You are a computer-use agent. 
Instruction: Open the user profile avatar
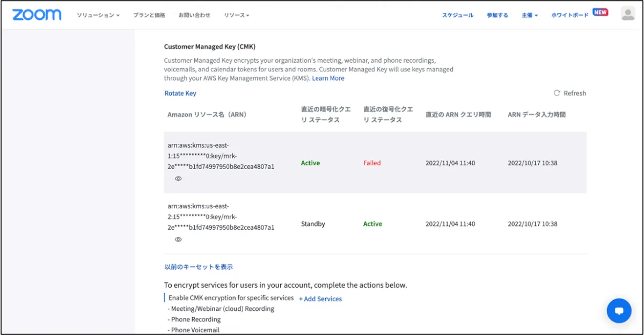click(627, 14)
